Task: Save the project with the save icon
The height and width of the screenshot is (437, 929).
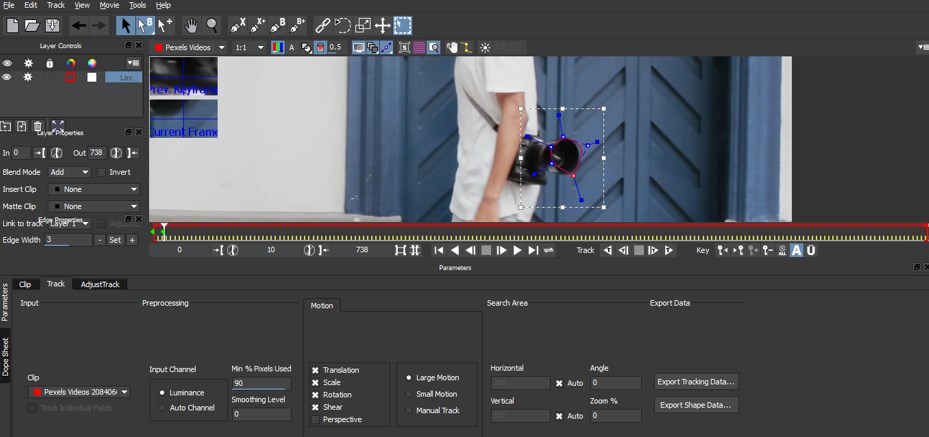Action: tap(52, 25)
